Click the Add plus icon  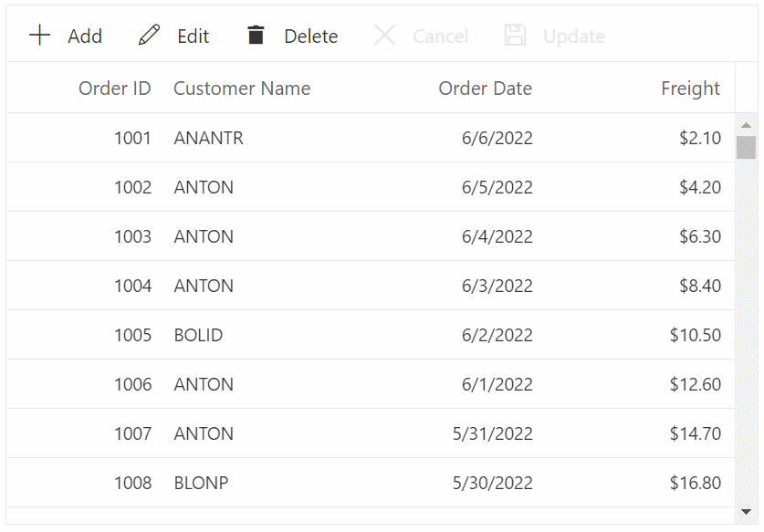point(40,36)
